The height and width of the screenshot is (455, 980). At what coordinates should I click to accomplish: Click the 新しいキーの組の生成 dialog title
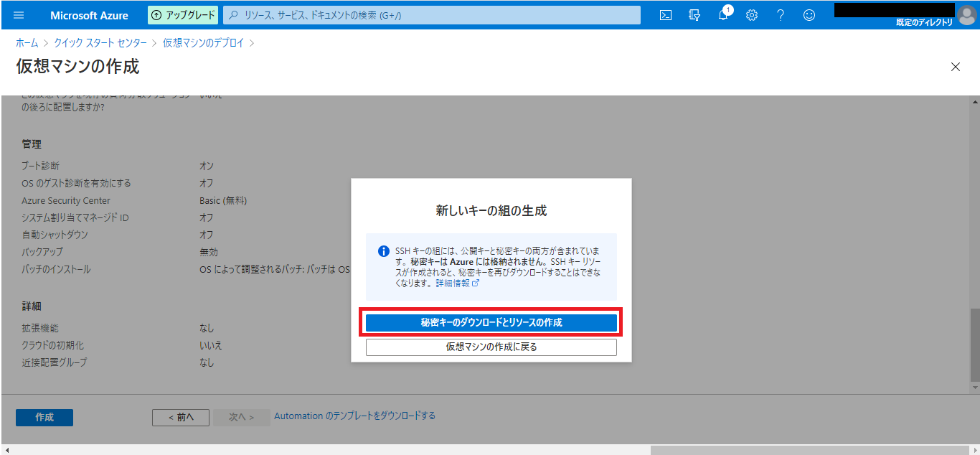pos(491,211)
